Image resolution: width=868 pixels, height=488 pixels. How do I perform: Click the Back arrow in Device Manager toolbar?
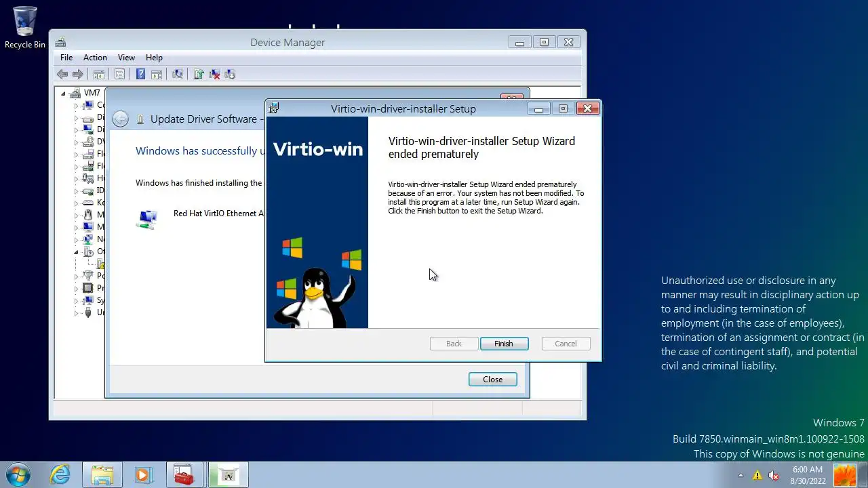coord(62,75)
